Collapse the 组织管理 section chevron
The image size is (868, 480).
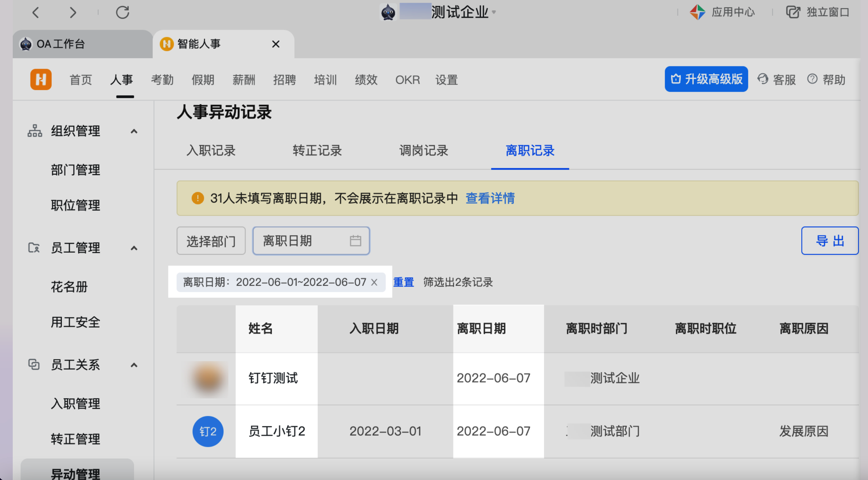pos(134,131)
